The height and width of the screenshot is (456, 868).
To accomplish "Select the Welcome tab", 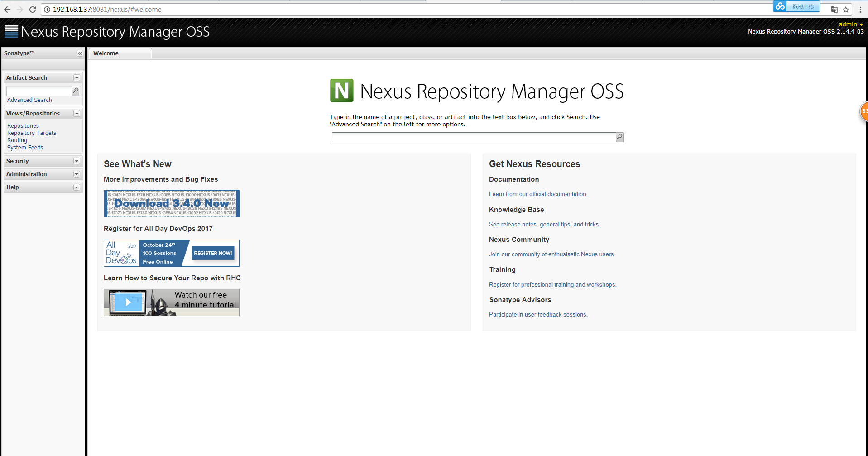I will (x=120, y=53).
